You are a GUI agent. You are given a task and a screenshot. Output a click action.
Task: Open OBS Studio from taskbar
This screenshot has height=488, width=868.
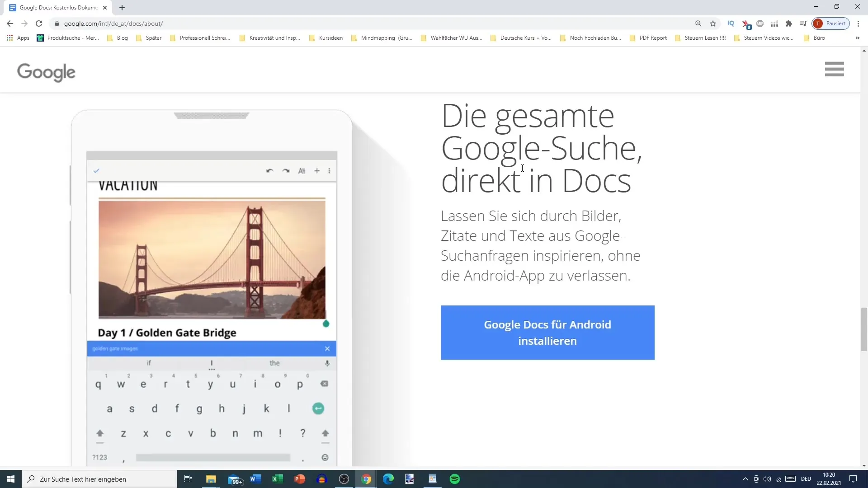344,479
